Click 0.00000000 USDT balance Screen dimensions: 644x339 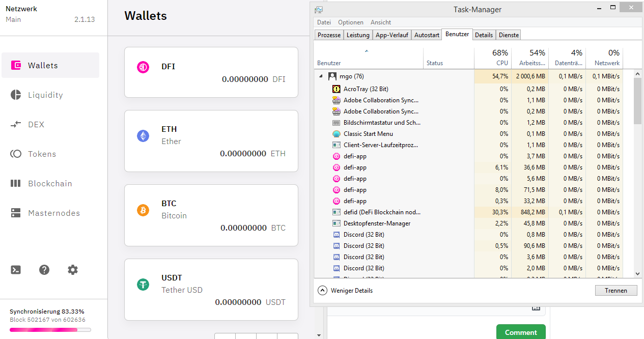[x=250, y=302]
